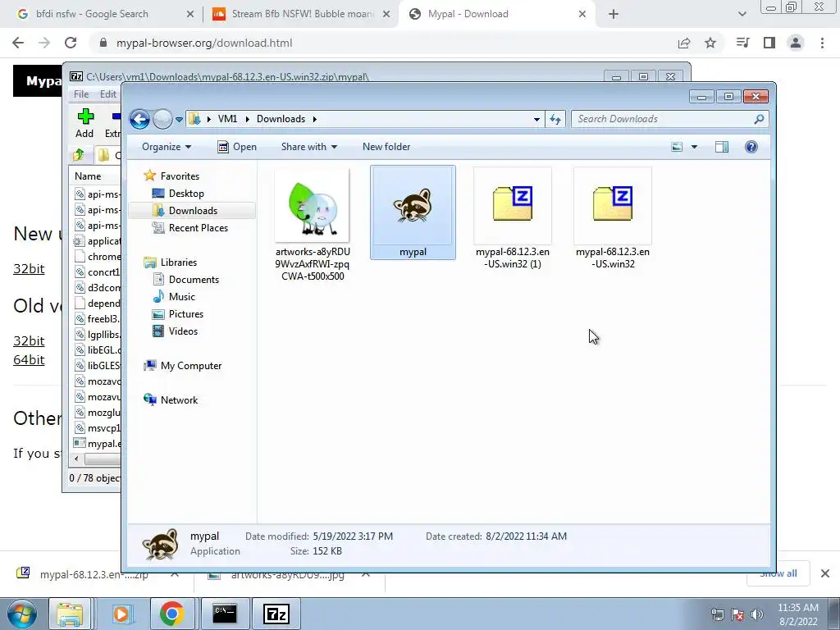Click the Search Downloads field
The image size is (840, 630).
pyautogui.click(x=669, y=119)
